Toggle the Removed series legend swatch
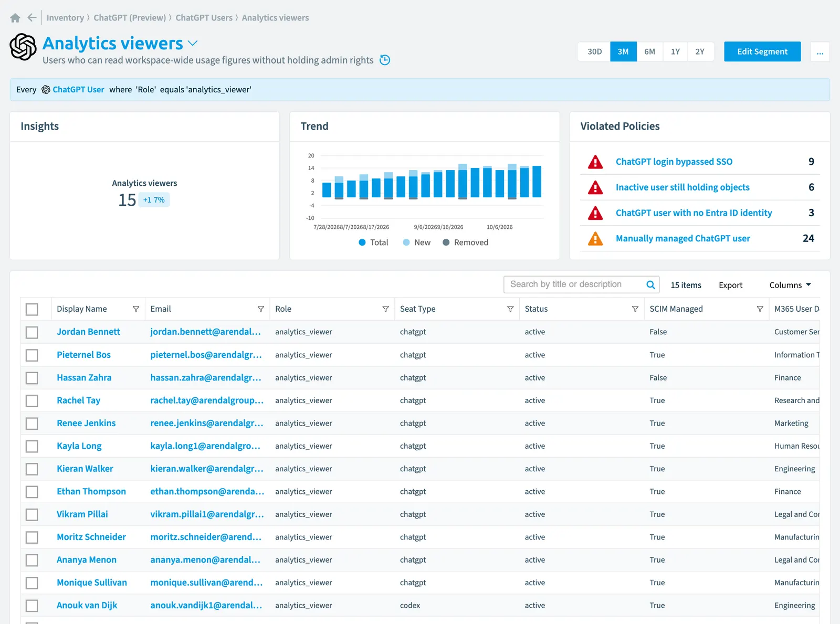Viewport: 840px width, 624px height. click(x=446, y=242)
